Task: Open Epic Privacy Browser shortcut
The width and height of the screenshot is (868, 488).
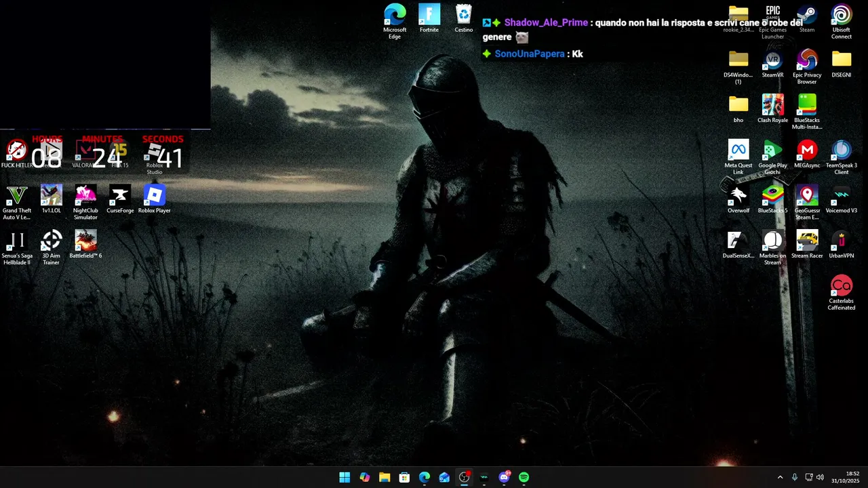Action: tap(807, 66)
